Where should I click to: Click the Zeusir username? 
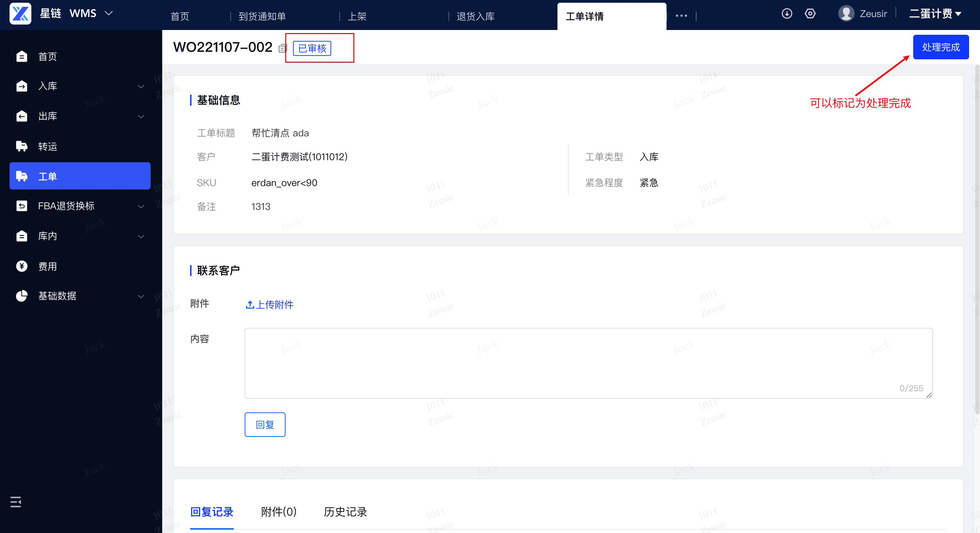(x=873, y=14)
